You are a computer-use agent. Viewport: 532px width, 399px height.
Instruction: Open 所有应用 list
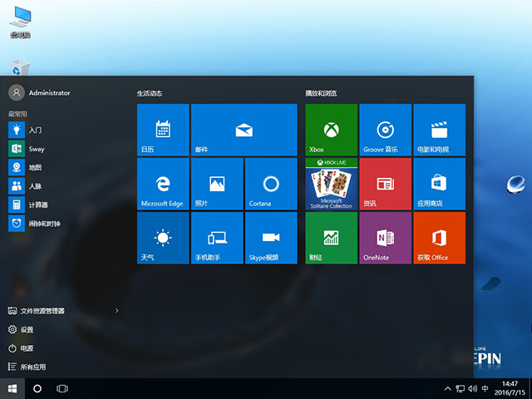point(33,367)
